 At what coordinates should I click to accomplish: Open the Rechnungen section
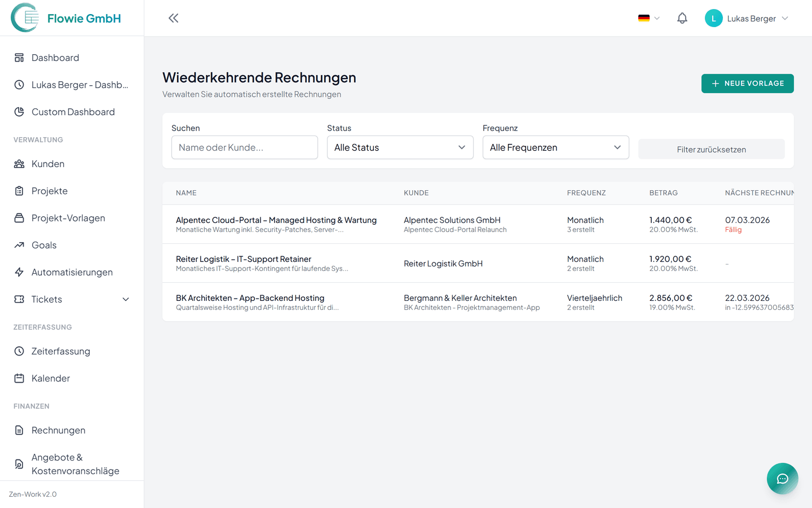pos(59,430)
